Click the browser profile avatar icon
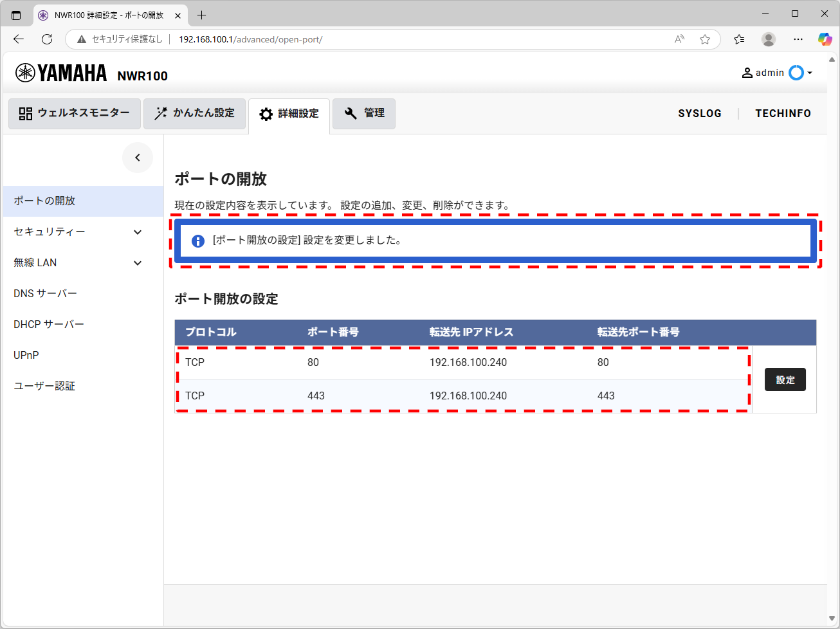Screen dimensions: 840x629 click(768, 39)
